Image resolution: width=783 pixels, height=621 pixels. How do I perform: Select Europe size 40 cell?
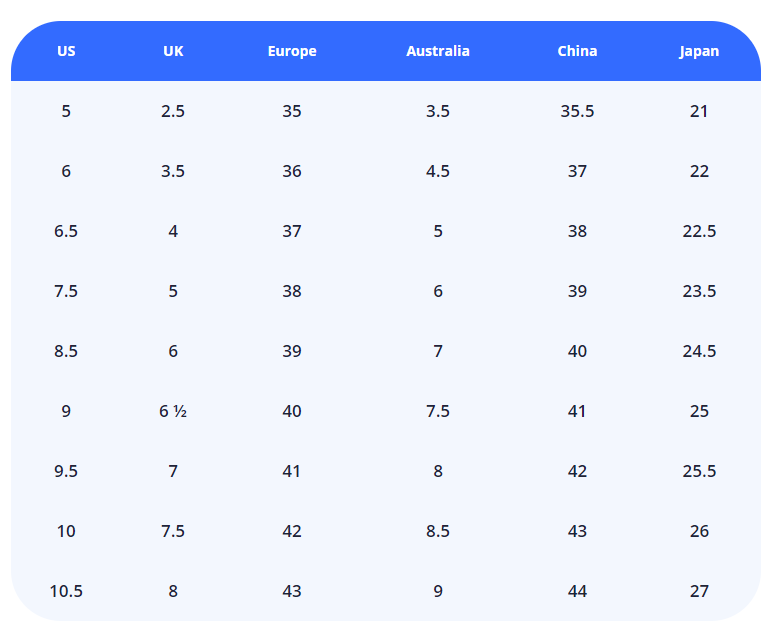(x=292, y=411)
